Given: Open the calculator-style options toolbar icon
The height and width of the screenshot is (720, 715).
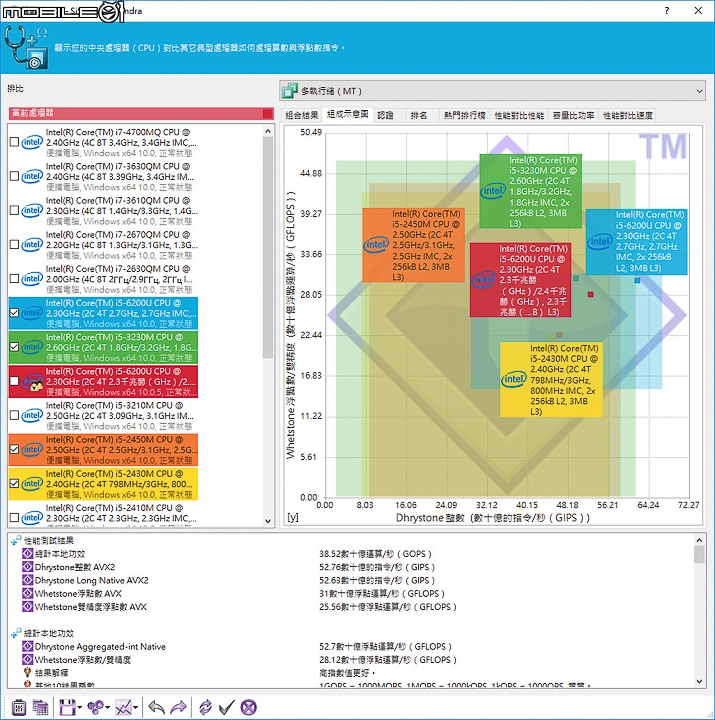Looking at the screenshot, I should (x=19, y=707).
